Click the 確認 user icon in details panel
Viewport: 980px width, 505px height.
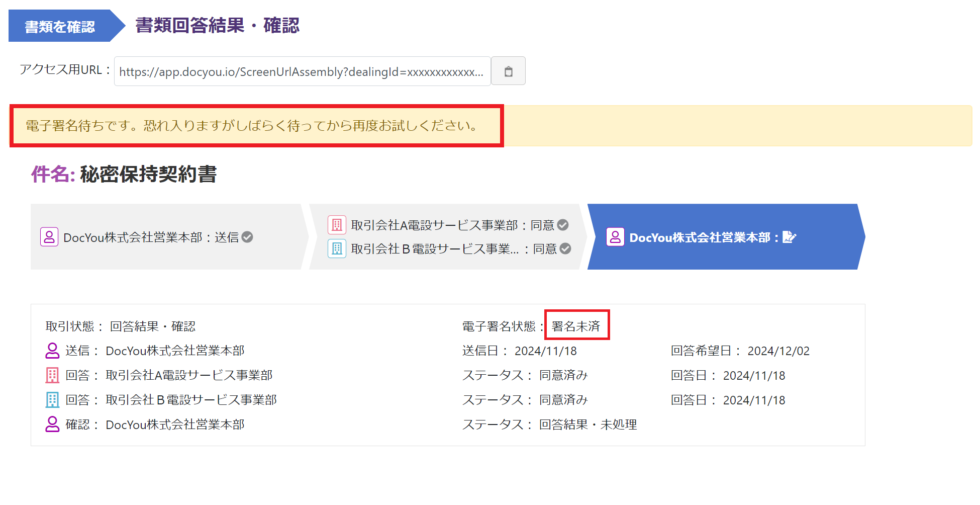pyautogui.click(x=52, y=425)
